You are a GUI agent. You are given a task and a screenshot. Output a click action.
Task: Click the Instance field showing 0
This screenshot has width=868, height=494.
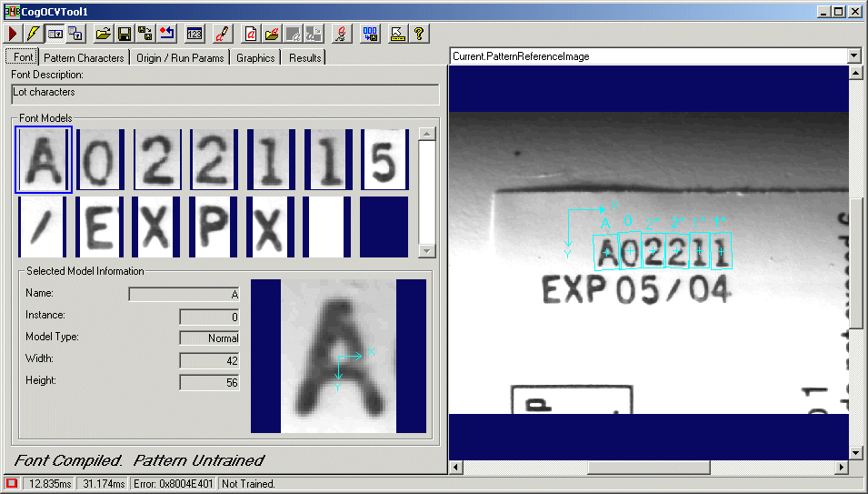(209, 317)
